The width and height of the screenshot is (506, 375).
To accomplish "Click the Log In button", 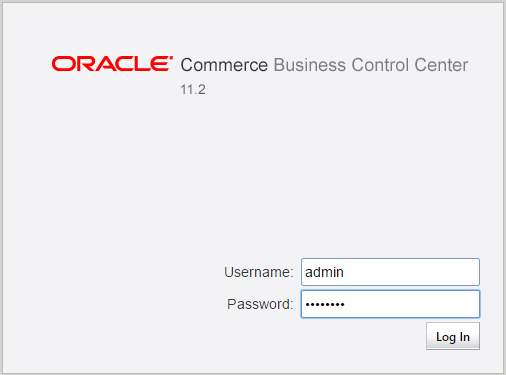I will 453,336.
